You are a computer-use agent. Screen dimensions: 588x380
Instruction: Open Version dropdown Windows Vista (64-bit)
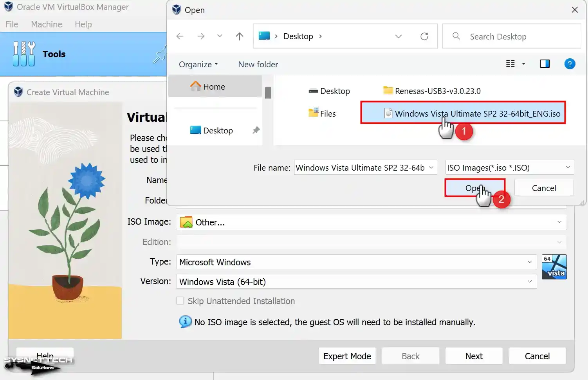point(356,281)
